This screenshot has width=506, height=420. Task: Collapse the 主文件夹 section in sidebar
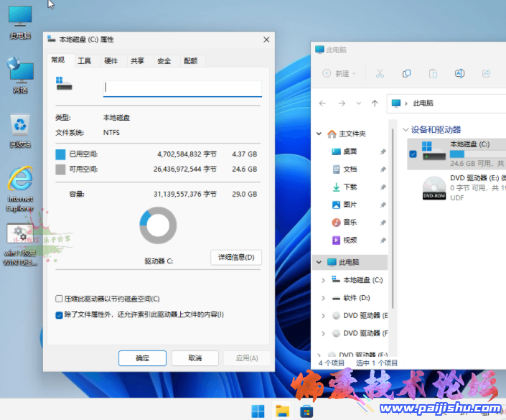click(x=319, y=134)
